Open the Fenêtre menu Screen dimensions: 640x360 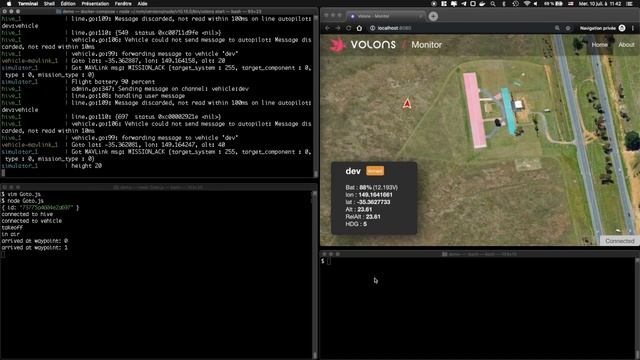pyautogui.click(x=123, y=4)
